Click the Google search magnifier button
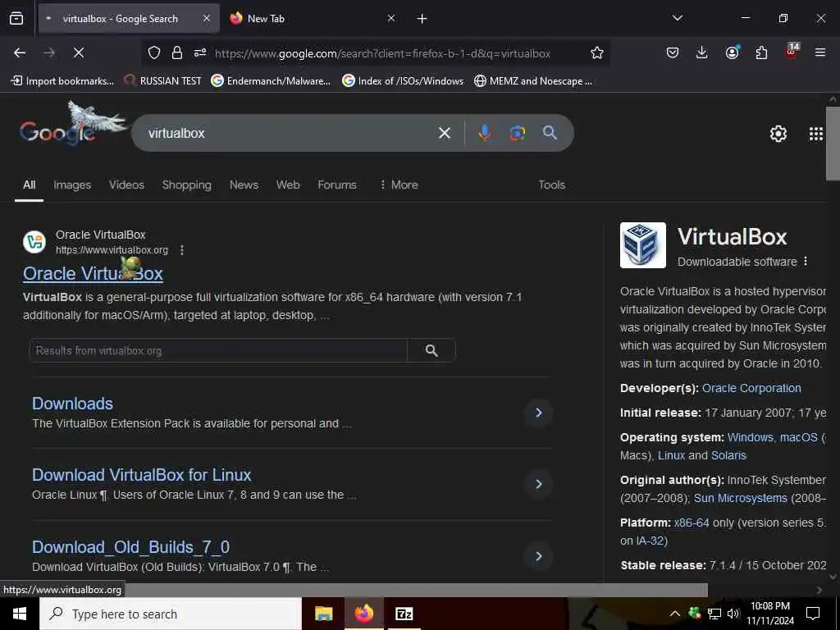The width and height of the screenshot is (840, 630). [550, 132]
